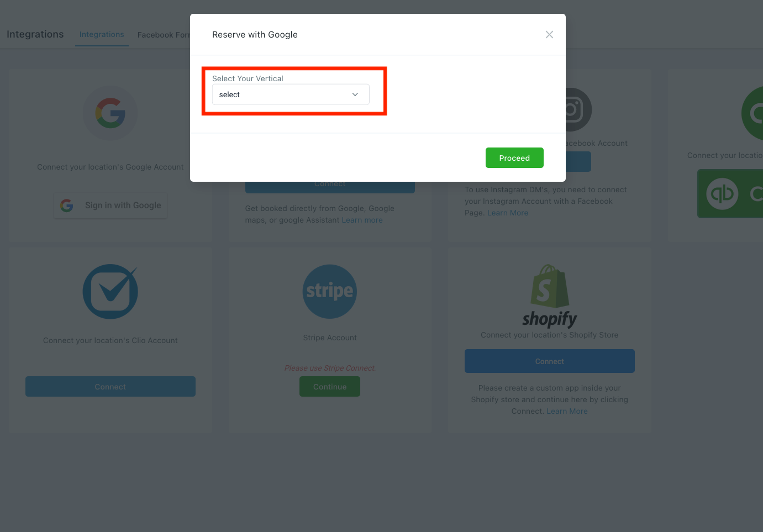Open Learn More link for Shopify
Viewport: 763px width, 532px height.
pos(567,411)
